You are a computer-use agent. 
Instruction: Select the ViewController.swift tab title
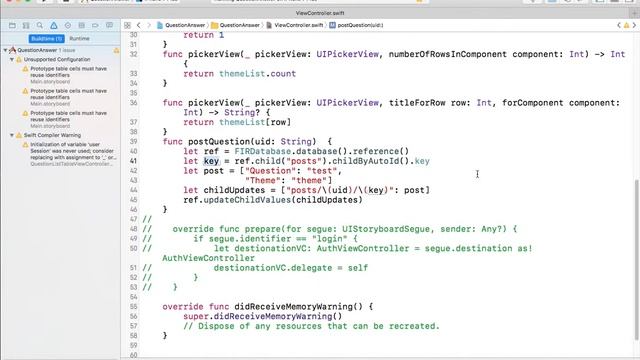coord(320,13)
